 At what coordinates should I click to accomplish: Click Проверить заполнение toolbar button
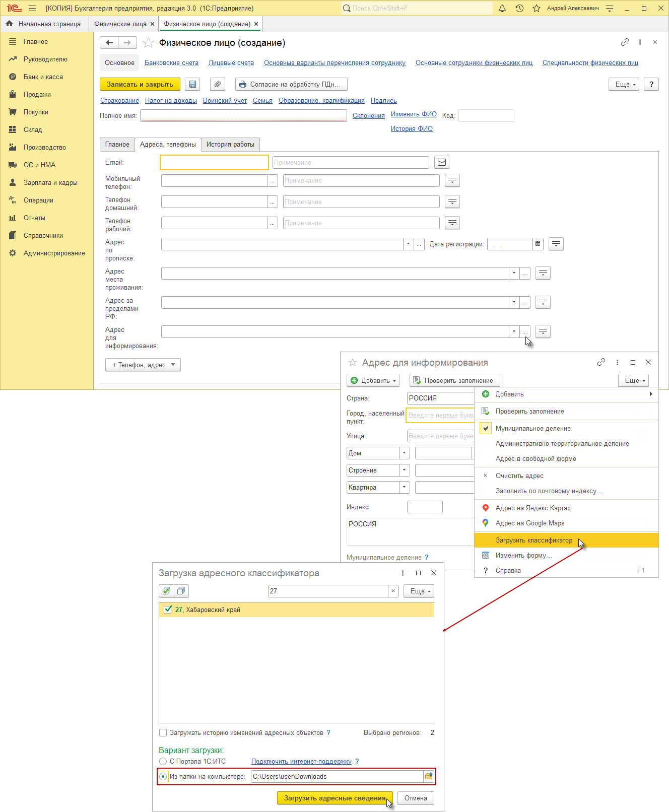pos(454,380)
